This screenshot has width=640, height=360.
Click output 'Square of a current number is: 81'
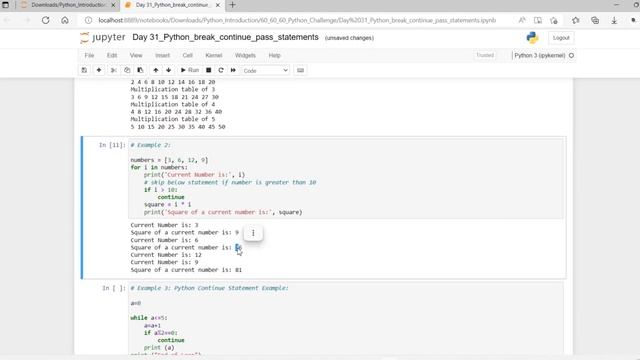click(x=186, y=270)
